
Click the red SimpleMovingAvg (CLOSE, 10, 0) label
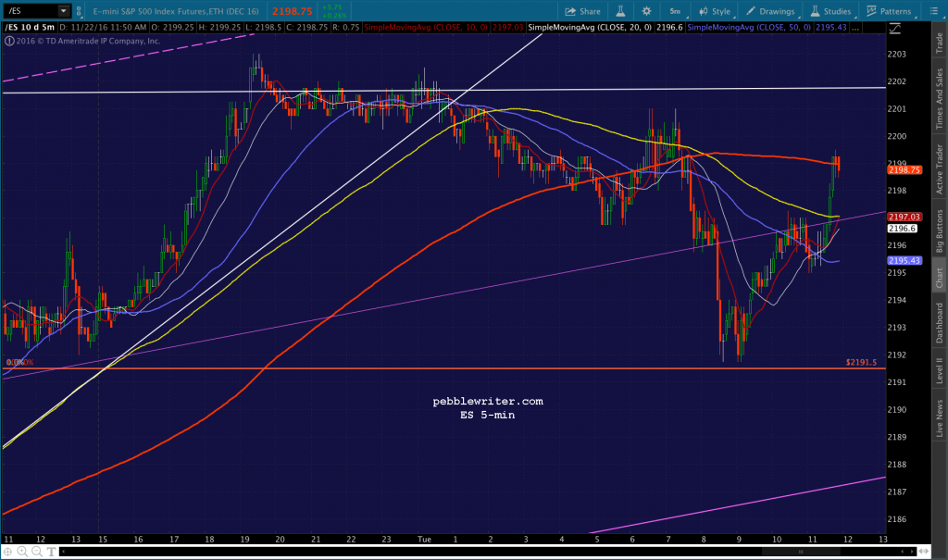click(426, 27)
